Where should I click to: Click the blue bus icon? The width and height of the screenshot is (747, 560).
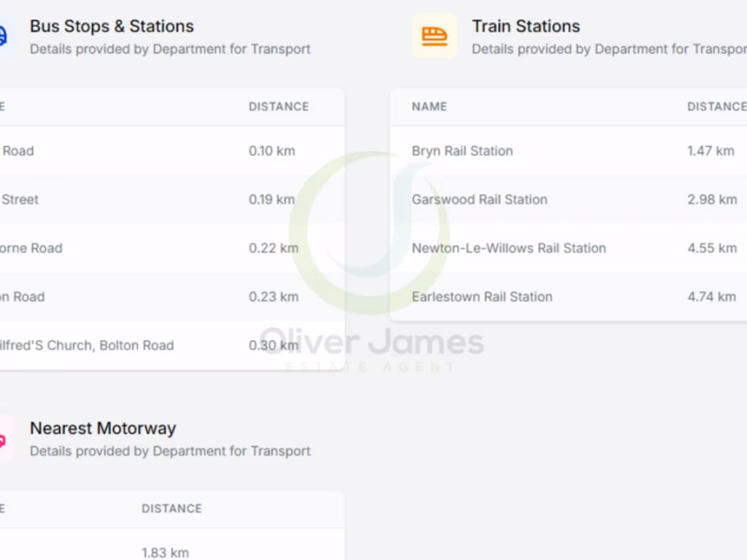[x=3, y=36]
